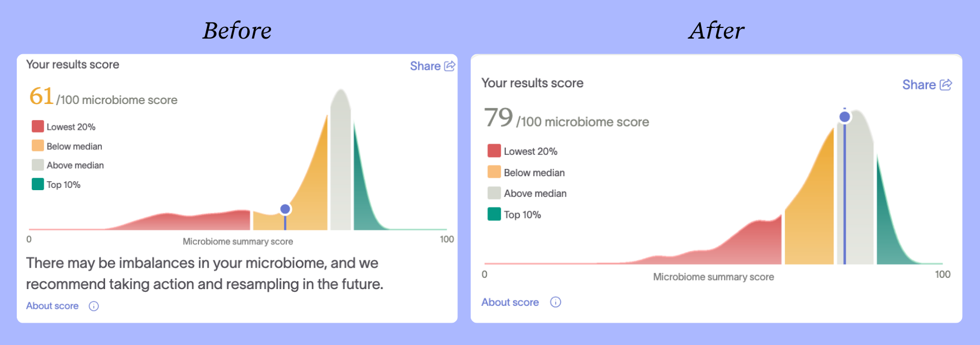Select the gray Above median swatch on Before
The image size is (980, 345).
(x=37, y=165)
